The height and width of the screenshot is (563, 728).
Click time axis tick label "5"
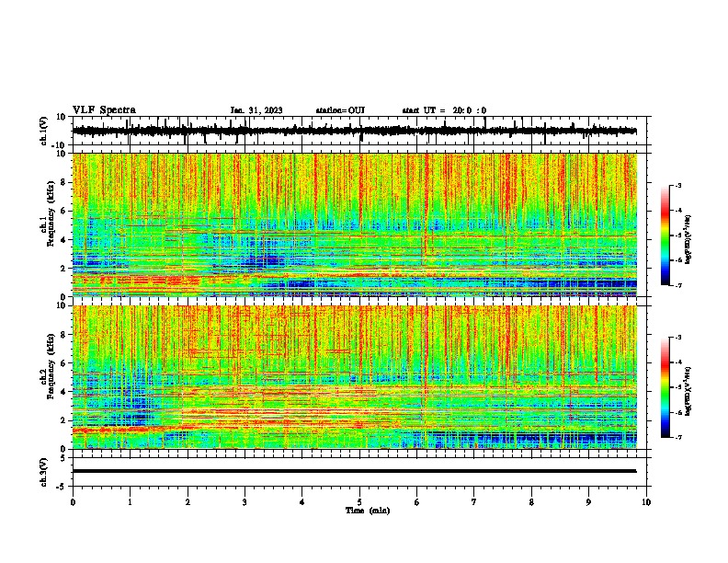(359, 502)
